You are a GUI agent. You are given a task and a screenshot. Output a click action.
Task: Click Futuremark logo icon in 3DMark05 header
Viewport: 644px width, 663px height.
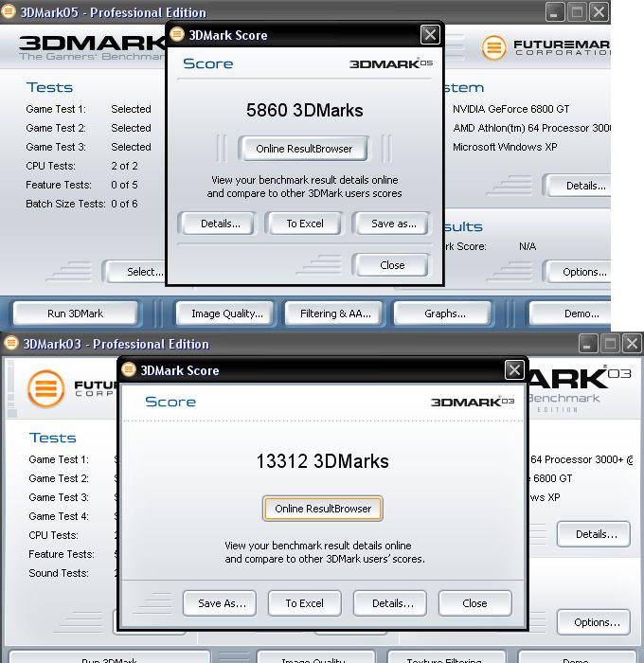[x=493, y=47]
